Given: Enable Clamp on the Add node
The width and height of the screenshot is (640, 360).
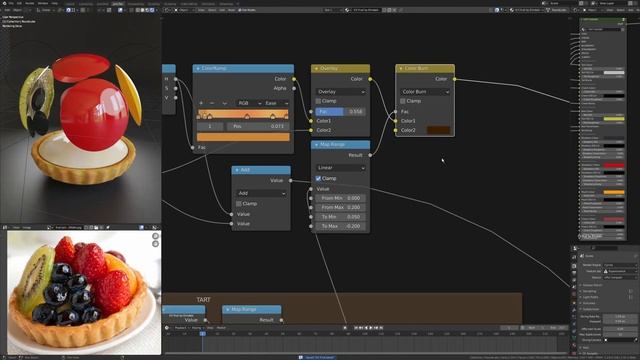Looking at the screenshot, I should 239,203.
